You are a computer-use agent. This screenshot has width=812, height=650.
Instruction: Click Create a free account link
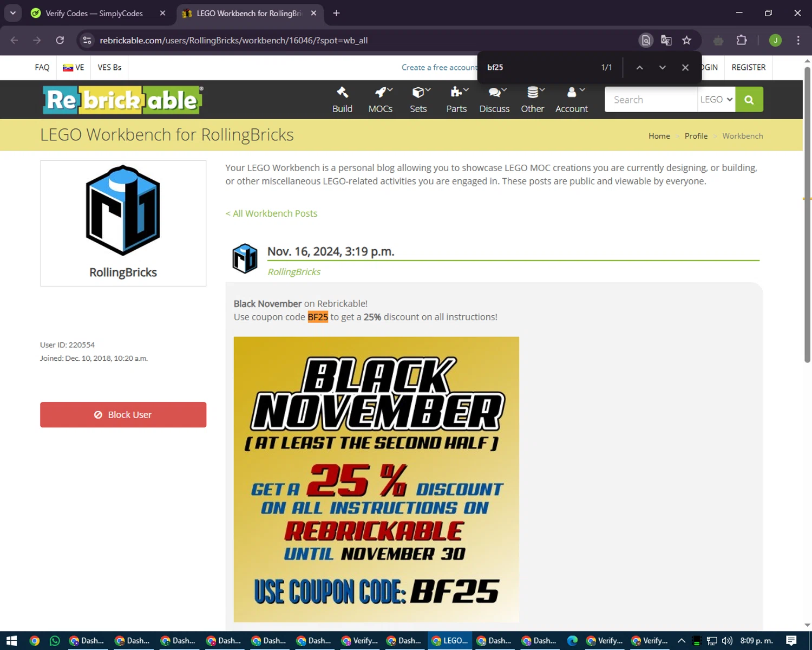439,67
